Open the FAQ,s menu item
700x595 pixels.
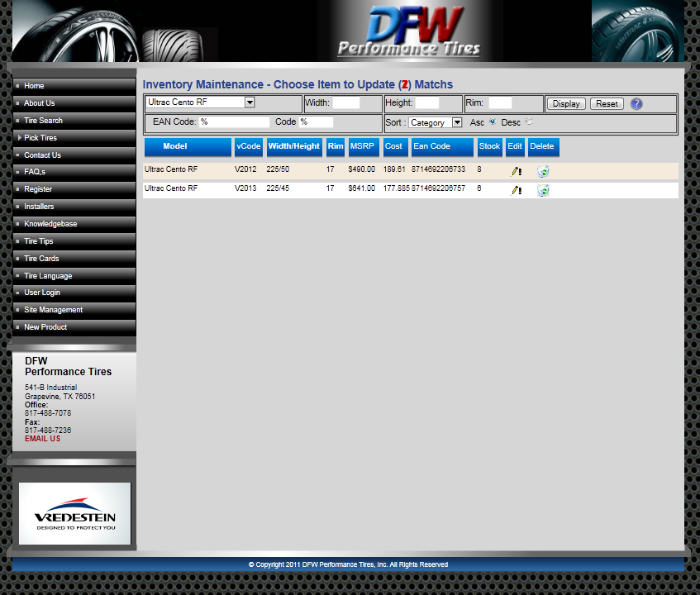74,172
